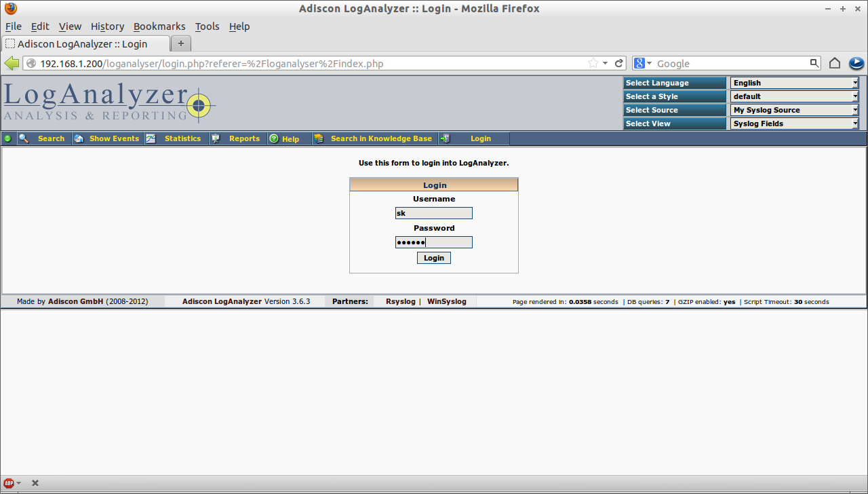Open the History menu
The height and width of the screenshot is (494, 868).
coord(108,26)
